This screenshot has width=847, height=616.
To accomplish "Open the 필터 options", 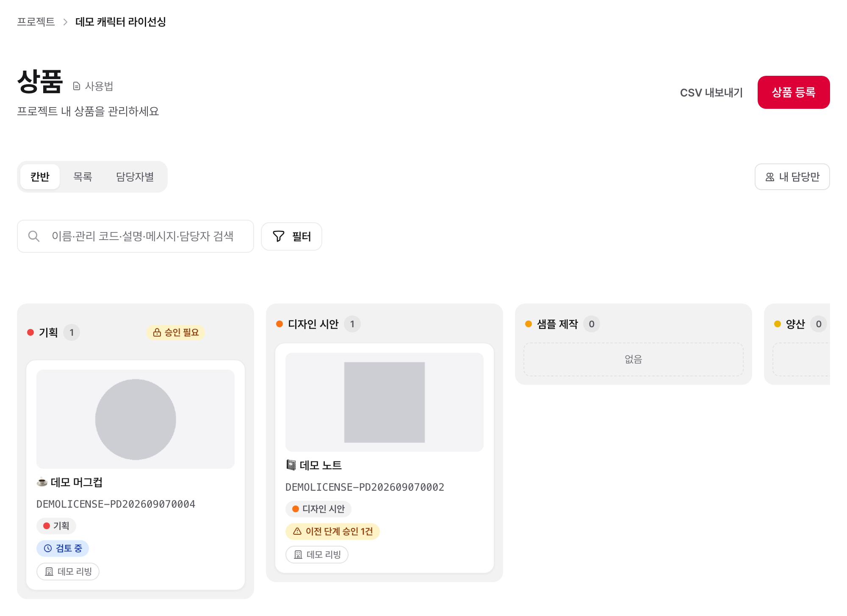I will coord(291,236).
